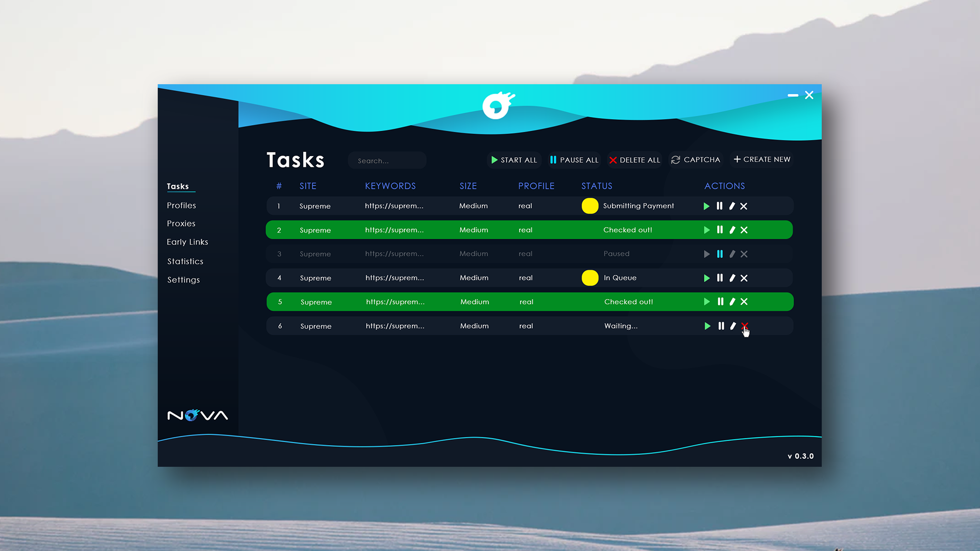Start task 1 with the play icon

click(706, 206)
